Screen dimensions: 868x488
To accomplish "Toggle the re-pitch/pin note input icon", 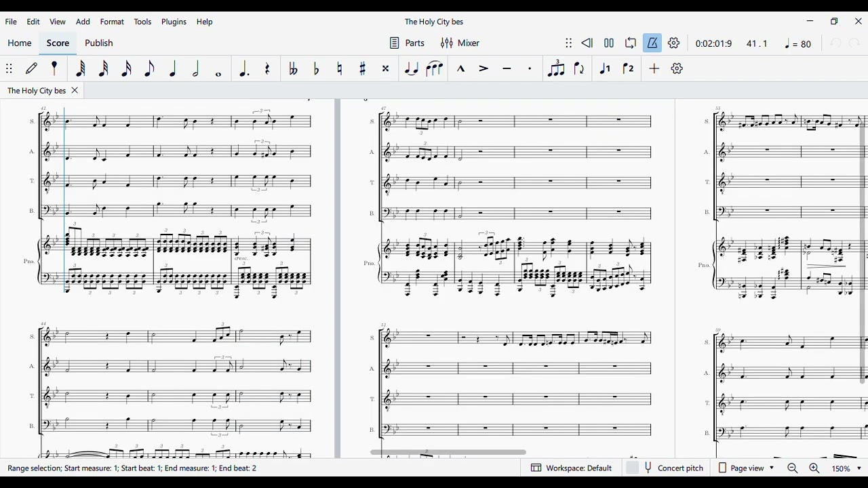I will click(55, 68).
